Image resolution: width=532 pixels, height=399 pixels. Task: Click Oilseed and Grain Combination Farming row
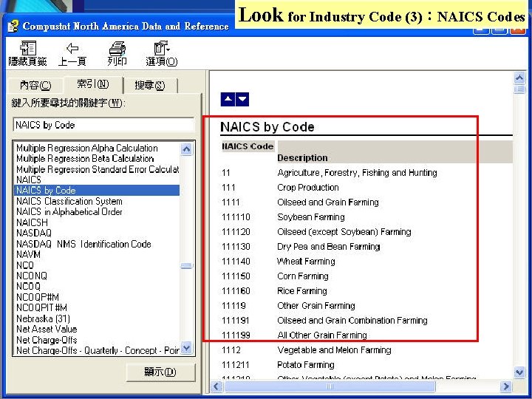point(324,320)
